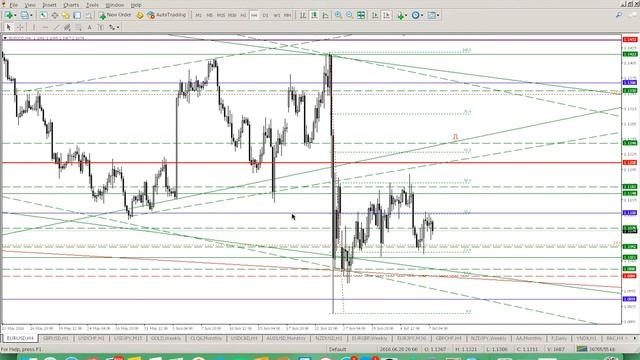Image resolution: width=640 pixels, height=360 pixels.
Task: Click the Zoom Out icon
Action: 350,15
